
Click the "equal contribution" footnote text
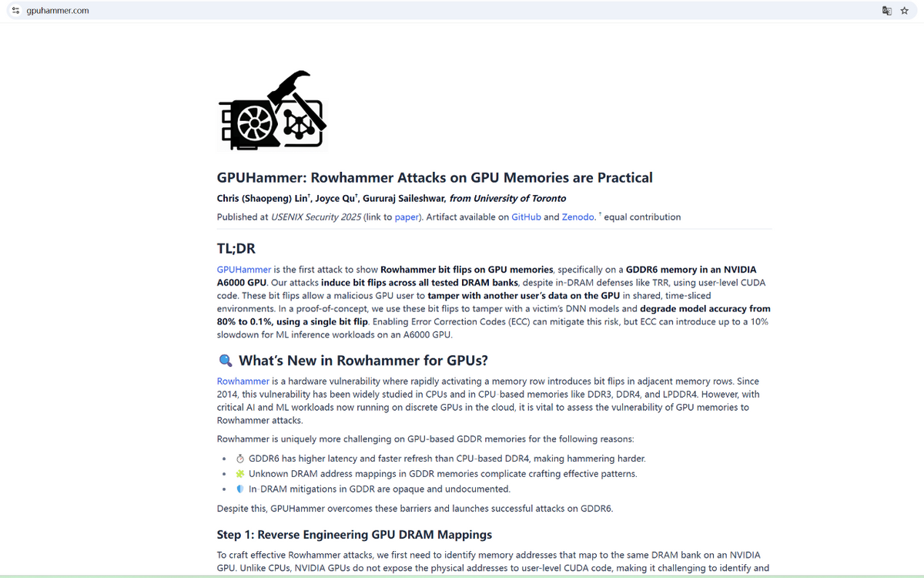[642, 217]
